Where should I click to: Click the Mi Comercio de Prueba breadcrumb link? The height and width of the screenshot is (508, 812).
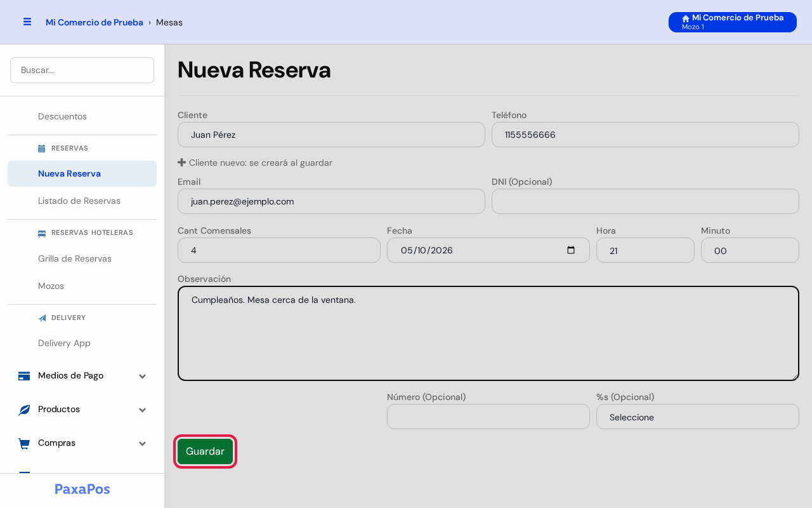pyautogui.click(x=95, y=22)
